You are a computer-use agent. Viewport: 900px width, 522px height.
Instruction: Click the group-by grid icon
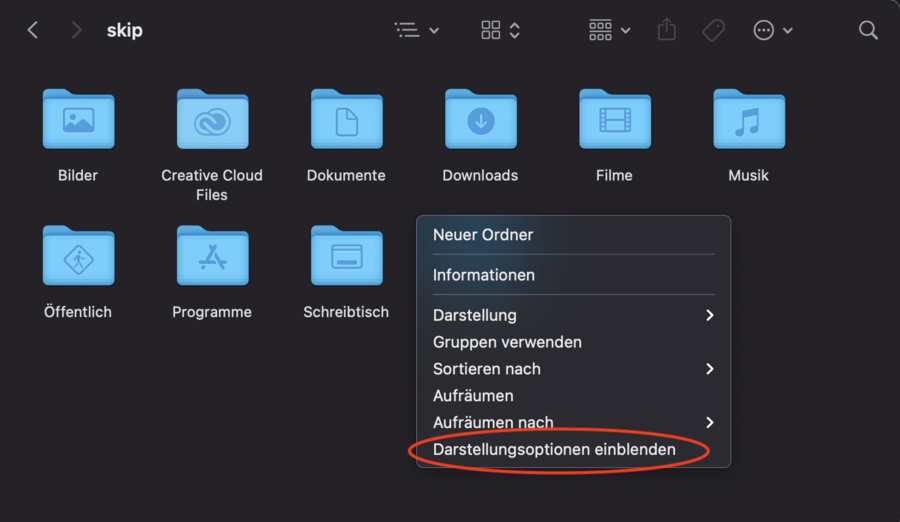click(600, 30)
